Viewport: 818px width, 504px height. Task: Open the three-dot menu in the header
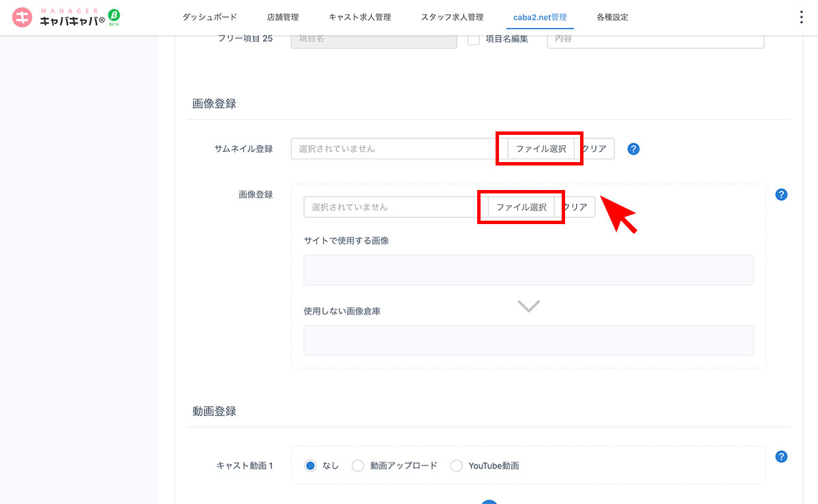coord(802,18)
